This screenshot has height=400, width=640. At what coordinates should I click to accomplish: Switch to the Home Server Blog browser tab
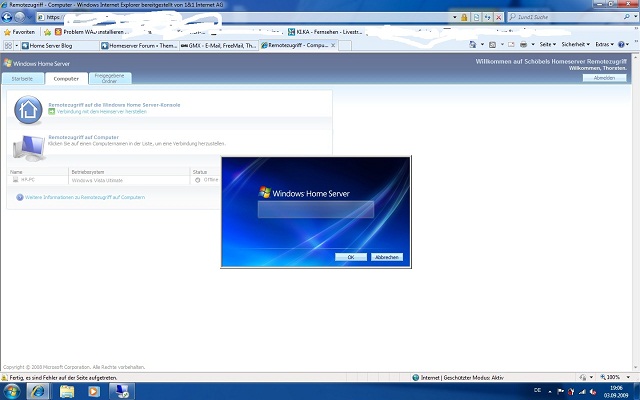pyautogui.click(x=59, y=46)
